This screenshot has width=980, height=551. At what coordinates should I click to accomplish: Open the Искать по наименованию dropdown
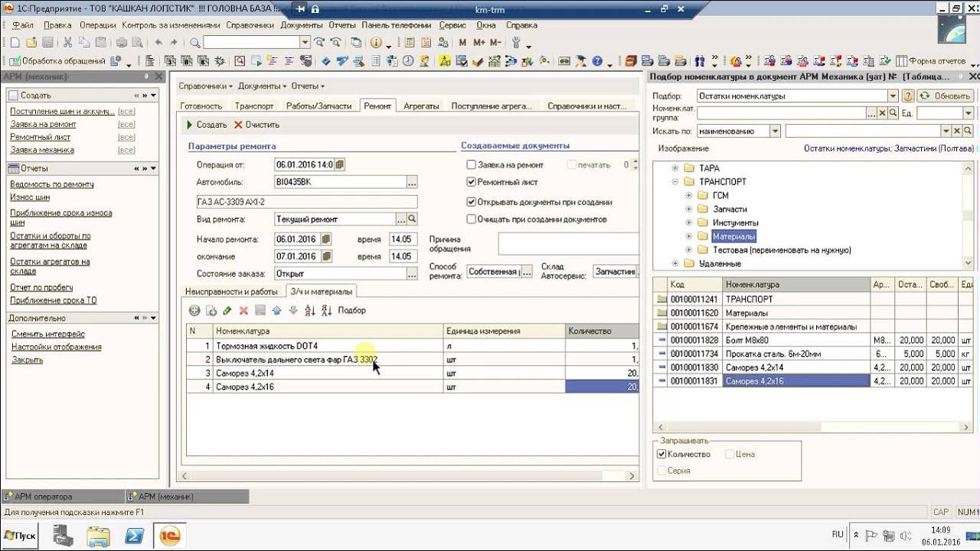click(775, 131)
